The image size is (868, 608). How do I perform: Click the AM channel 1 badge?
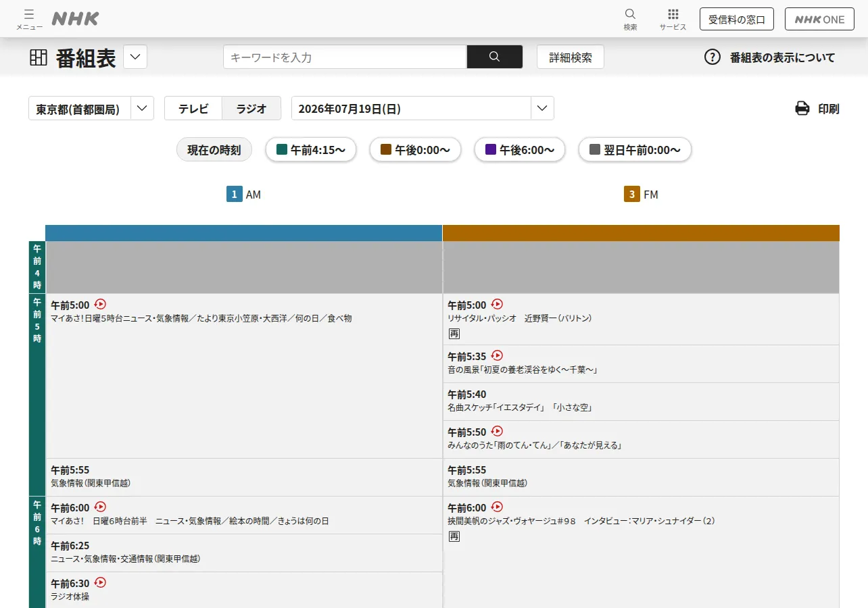234,195
